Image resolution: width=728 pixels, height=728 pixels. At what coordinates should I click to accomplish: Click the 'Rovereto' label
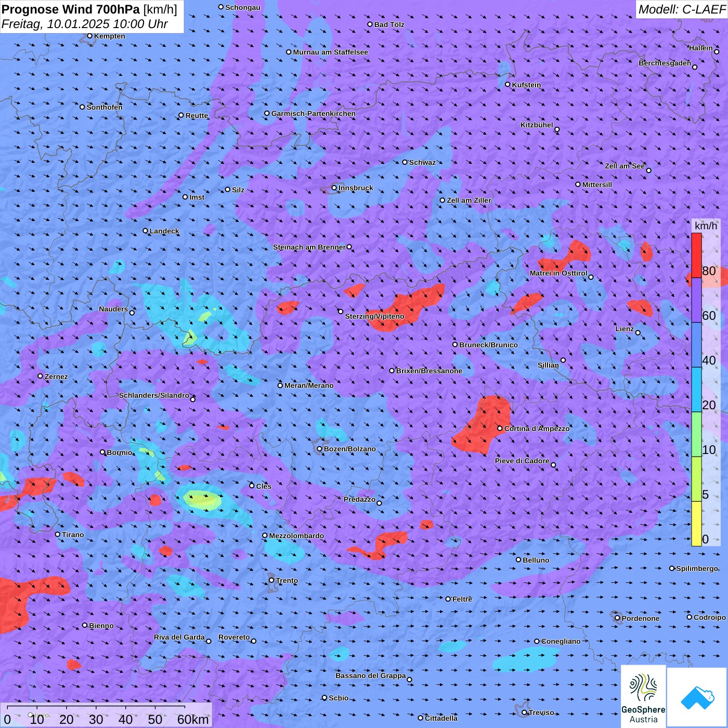click(x=234, y=637)
